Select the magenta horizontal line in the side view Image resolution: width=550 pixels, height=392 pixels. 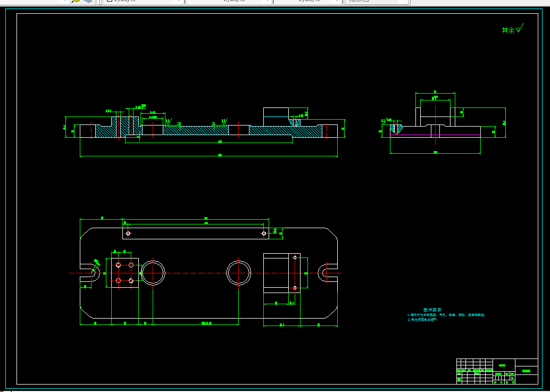pos(435,135)
